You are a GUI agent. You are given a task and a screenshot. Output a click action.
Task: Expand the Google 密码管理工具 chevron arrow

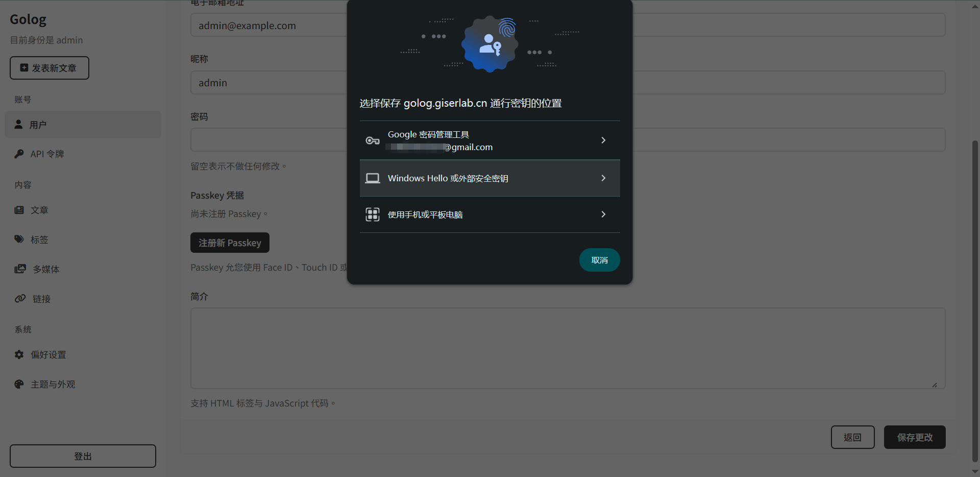603,140
